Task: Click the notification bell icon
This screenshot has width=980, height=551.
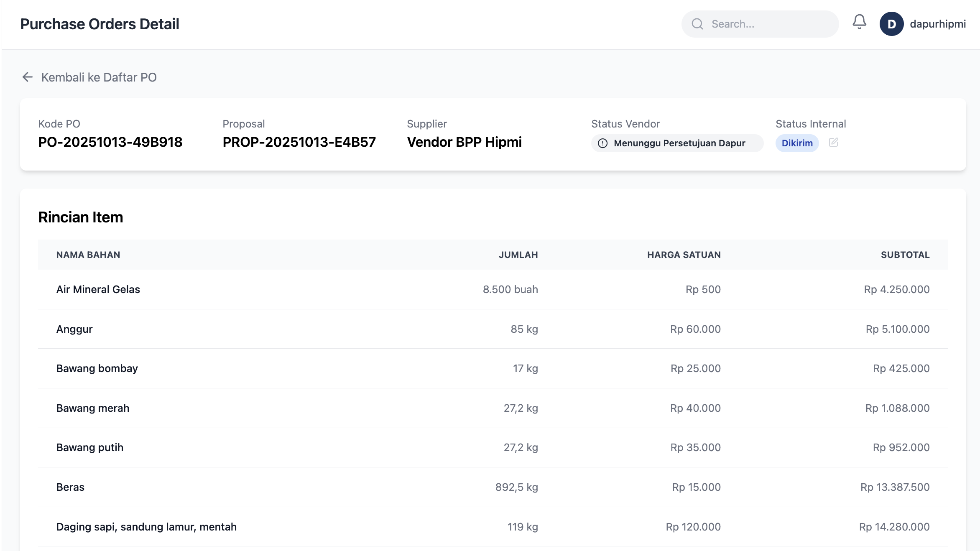Action: (859, 22)
